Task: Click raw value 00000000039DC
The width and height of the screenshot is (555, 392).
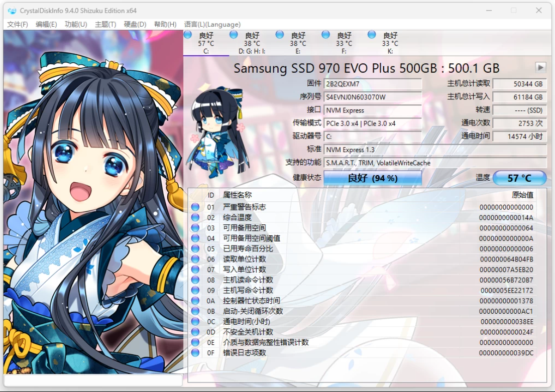Action: click(x=506, y=353)
